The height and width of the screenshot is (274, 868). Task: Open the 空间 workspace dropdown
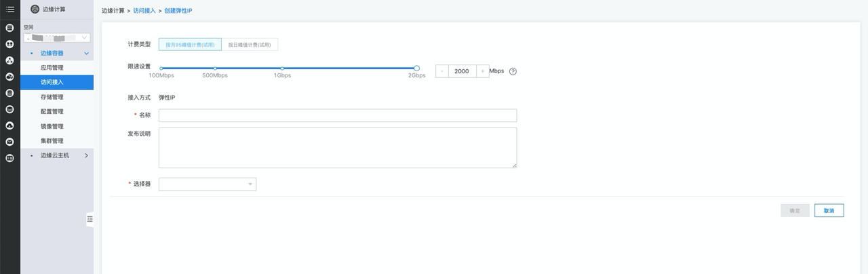(x=57, y=38)
